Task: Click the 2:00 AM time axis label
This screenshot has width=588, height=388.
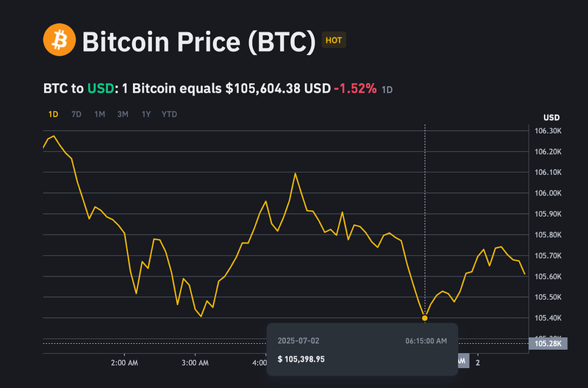Action: click(x=122, y=363)
